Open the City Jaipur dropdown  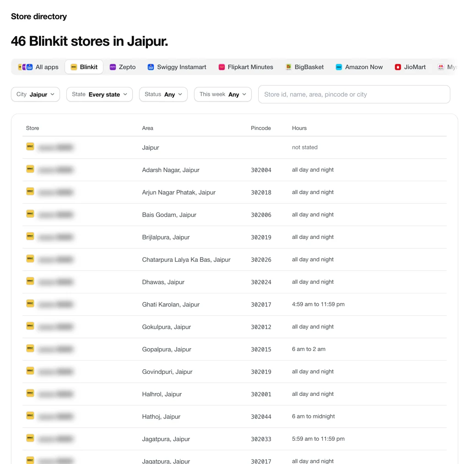coord(36,94)
